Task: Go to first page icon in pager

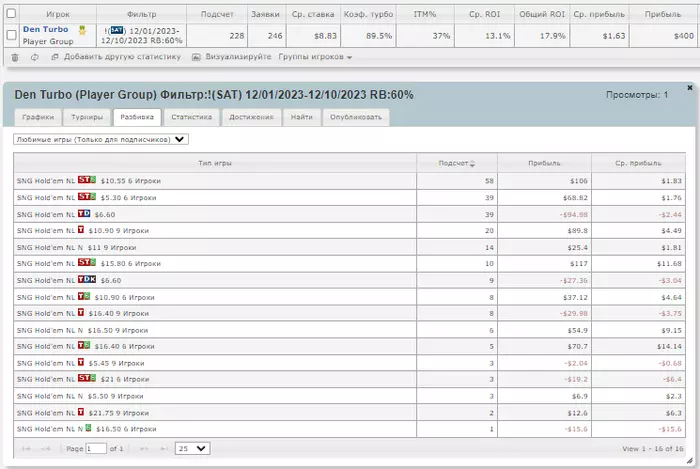Action: click(x=26, y=448)
